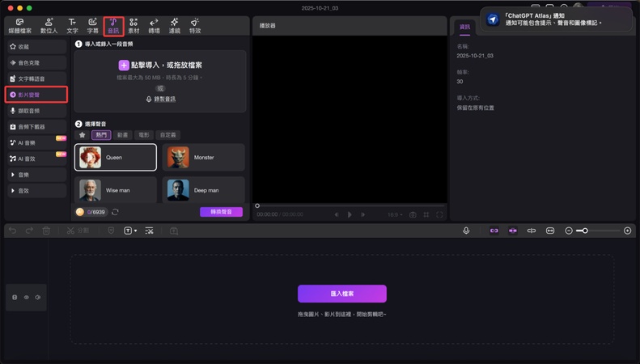This screenshot has width=640, height=364.
Task: Click the 錄製音訊 record audio link
Action: tap(161, 99)
